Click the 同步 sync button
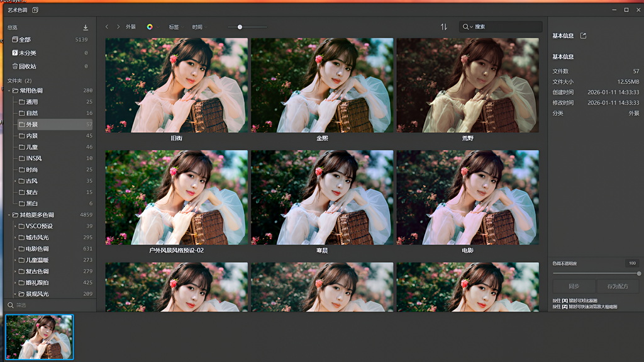This screenshot has height=362, width=644. tap(574, 286)
